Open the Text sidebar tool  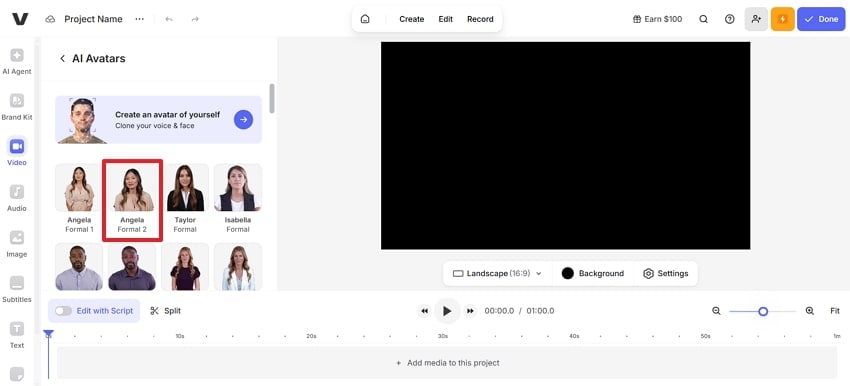click(x=17, y=334)
